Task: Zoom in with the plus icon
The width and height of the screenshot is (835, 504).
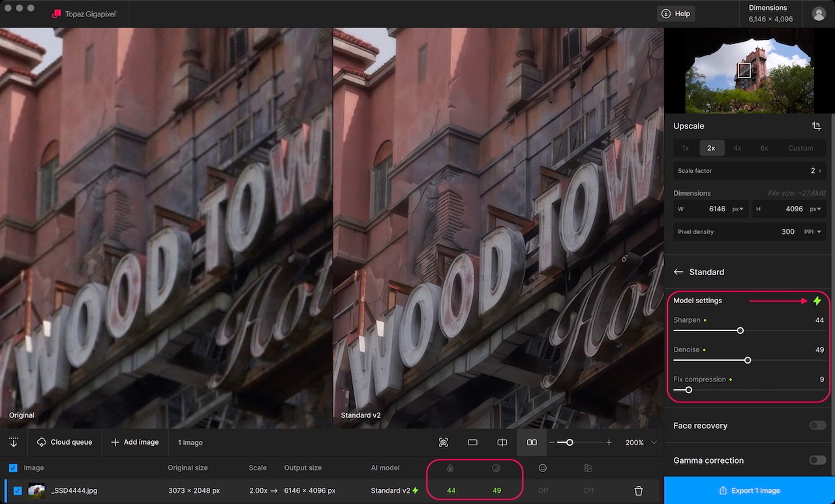Action: 609,443
